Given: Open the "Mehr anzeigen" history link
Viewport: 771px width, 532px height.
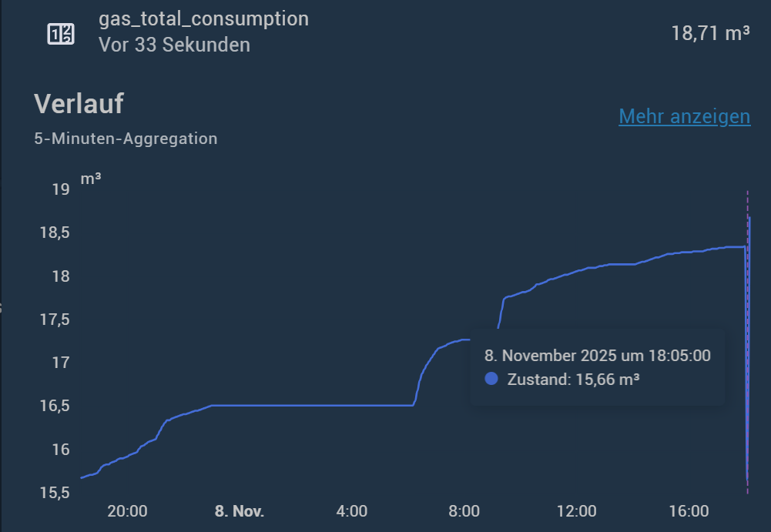Looking at the screenshot, I should click(x=684, y=116).
